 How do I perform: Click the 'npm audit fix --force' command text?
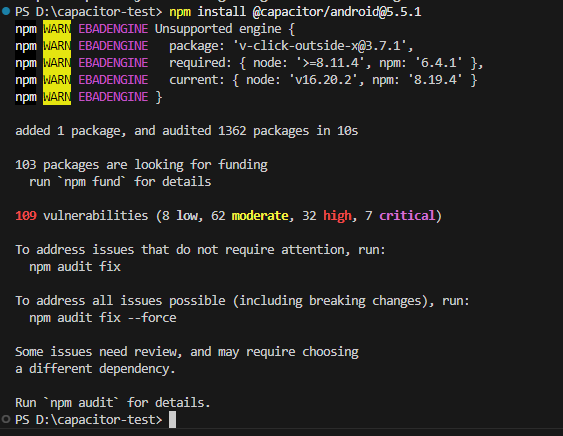[x=103, y=318]
